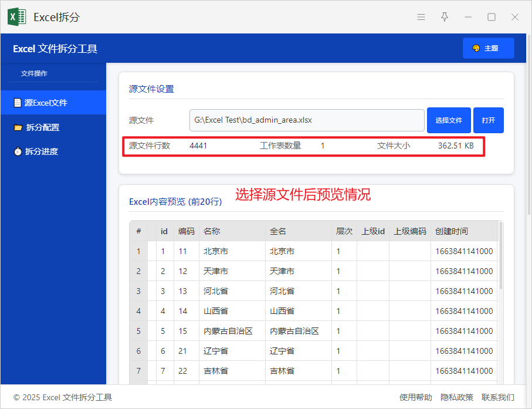Screen dimensions: 532x409
Task: Click the main window vertical scrollbar
Action: [x=529, y=124]
